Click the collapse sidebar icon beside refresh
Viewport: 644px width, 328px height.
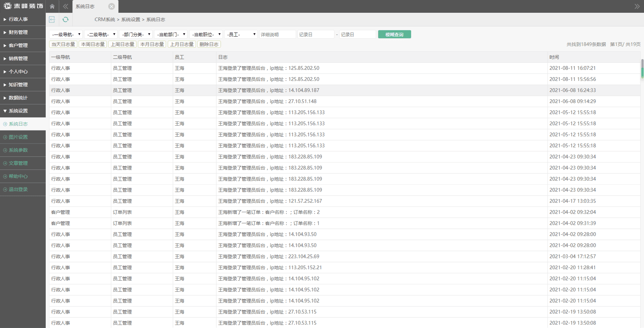pyautogui.click(x=52, y=20)
